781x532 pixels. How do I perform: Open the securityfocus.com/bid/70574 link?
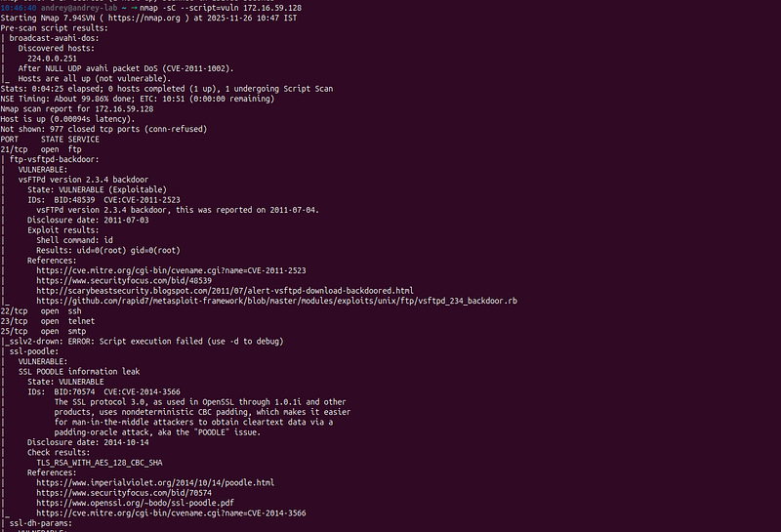[x=124, y=493]
